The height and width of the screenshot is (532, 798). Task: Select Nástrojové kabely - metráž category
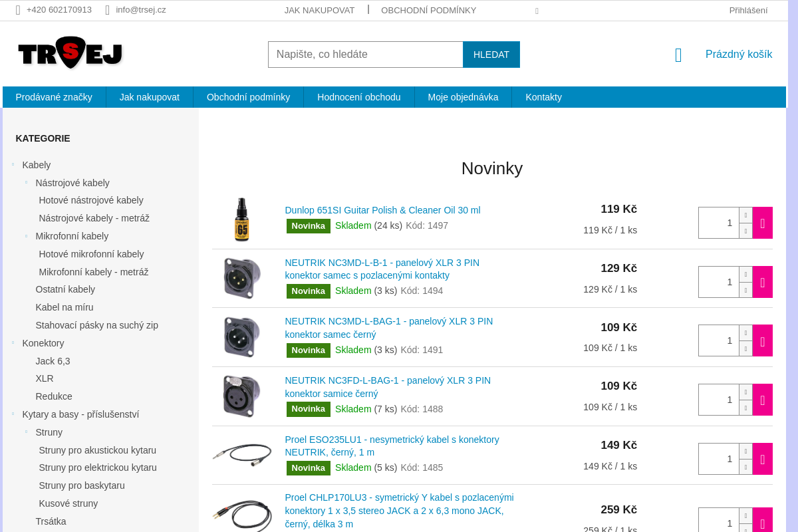pos(94,218)
